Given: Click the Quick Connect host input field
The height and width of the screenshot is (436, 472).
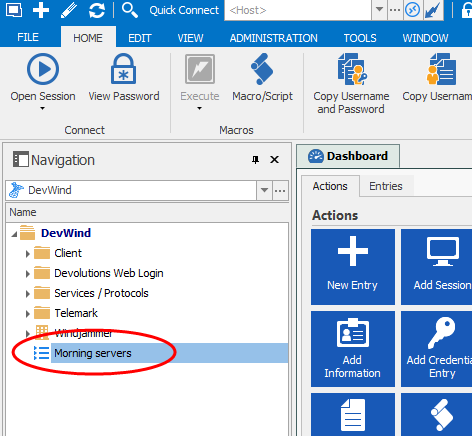Looking at the screenshot, I should [x=298, y=10].
